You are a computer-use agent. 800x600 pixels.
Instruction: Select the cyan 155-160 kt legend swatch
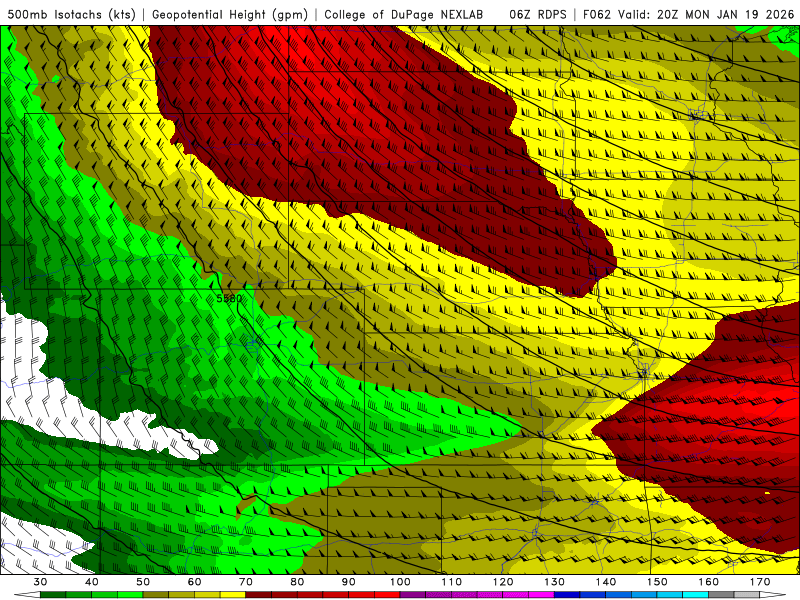tap(696, 595)
